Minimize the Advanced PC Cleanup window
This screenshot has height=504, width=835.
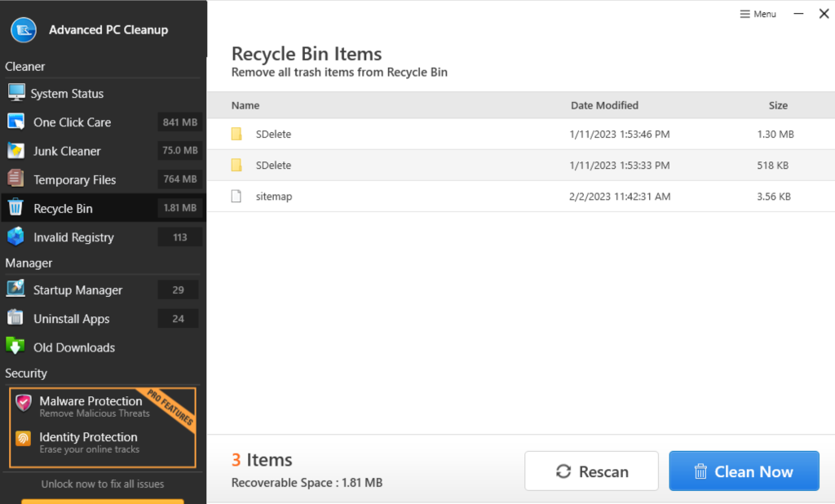click(x=798, y=14)
